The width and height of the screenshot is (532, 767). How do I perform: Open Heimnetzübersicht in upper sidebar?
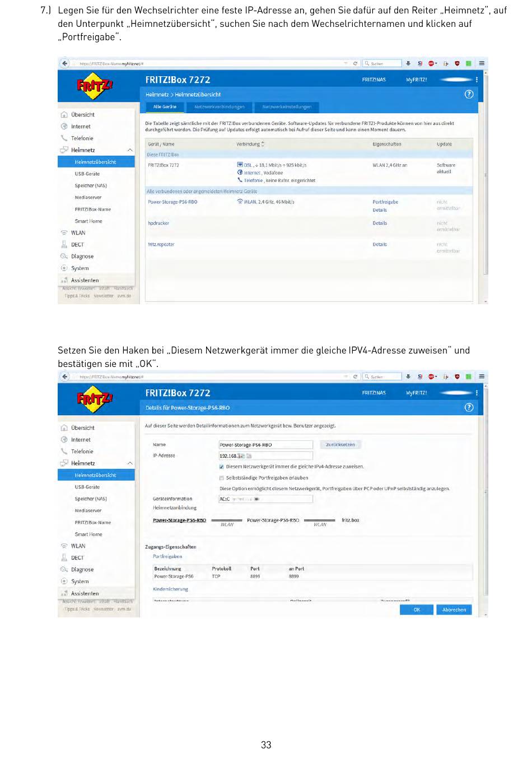(96, 162)
